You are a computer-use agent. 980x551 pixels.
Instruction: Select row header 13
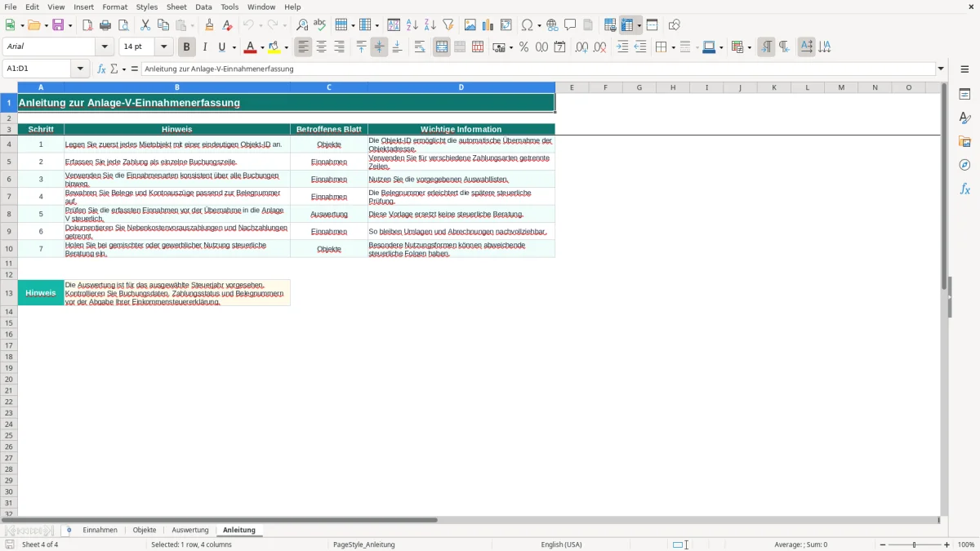tap(9, 293)
